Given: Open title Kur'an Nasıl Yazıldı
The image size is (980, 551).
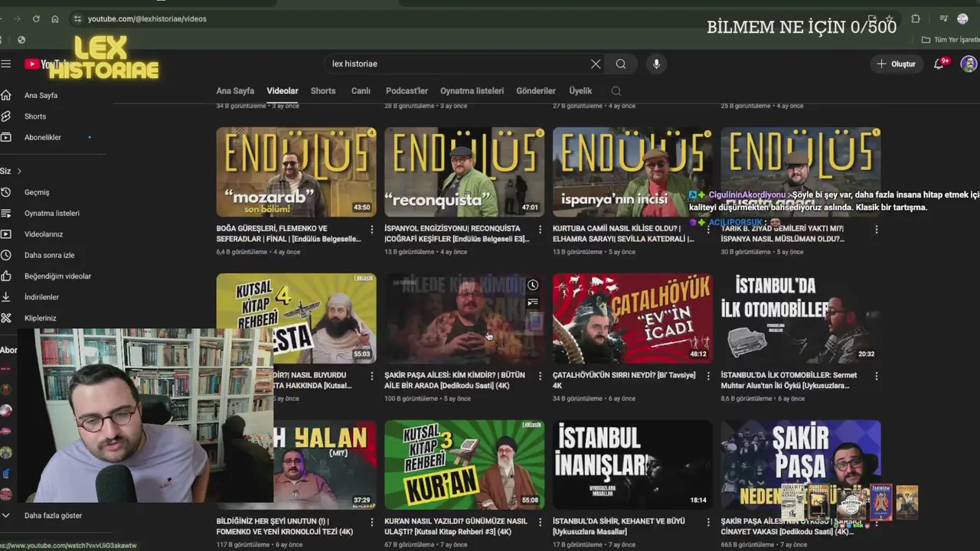Looking at the screenshot, I should click(456, 527).
